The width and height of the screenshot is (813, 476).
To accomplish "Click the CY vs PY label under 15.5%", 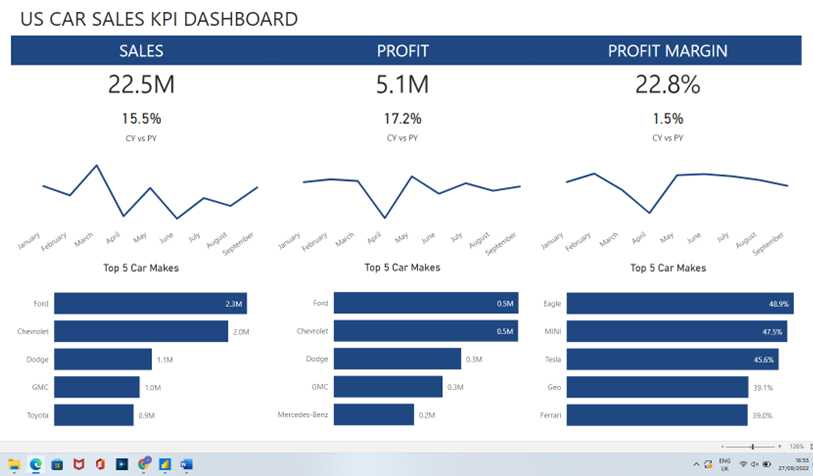I will click(141, 138).
